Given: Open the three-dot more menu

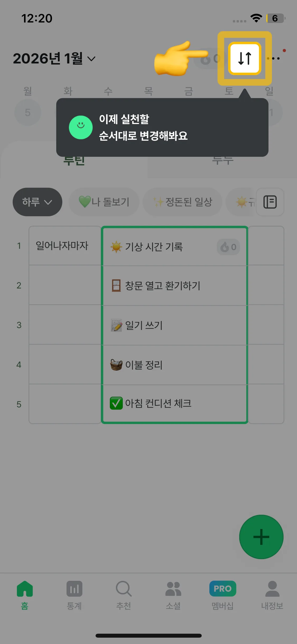Looking at the screenshot, I should [274, 58].
